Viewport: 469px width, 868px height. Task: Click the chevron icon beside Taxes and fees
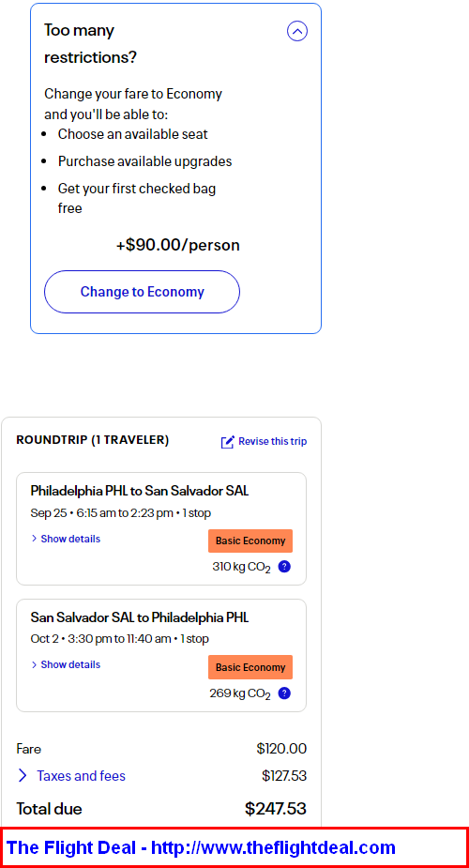(x=23, y=775)
